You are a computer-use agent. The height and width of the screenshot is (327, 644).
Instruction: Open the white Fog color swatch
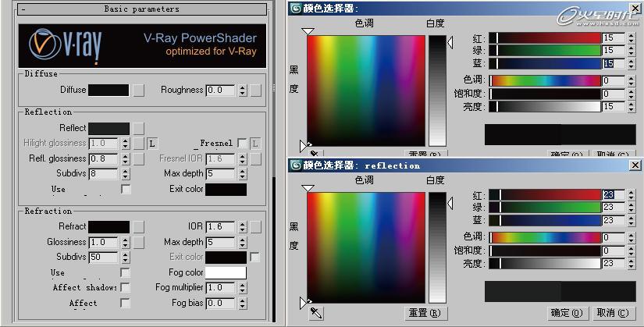226,273
